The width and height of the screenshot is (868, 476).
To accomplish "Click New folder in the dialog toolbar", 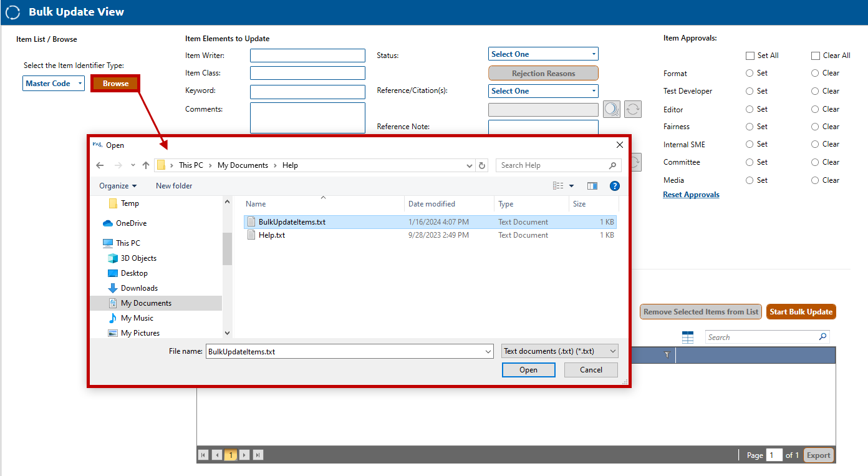I will pyautogui.click(x=174, y=186).
